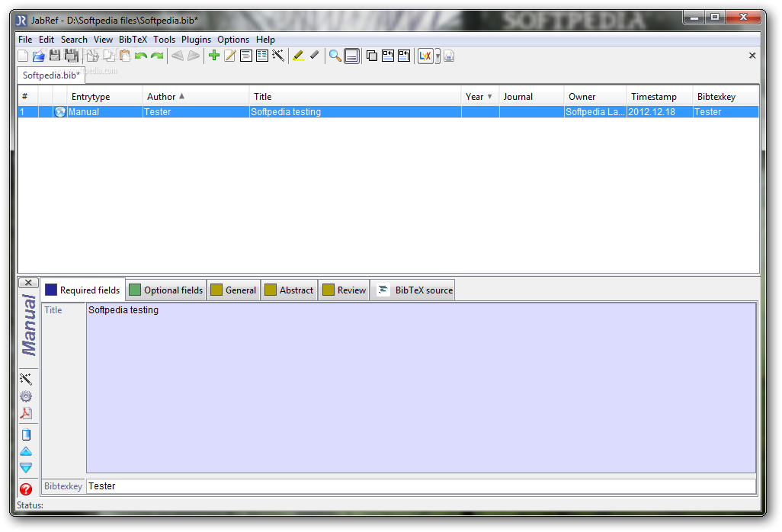Sort by Bibtexkey column header
Image resolution: width=782 pixels, height=532 pixels.
pyautogui.click(x=725, y=96)
